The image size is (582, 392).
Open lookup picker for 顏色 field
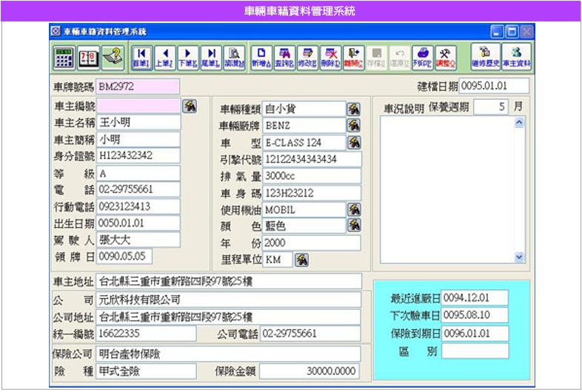pyautogui.click(x=354, y=226)
